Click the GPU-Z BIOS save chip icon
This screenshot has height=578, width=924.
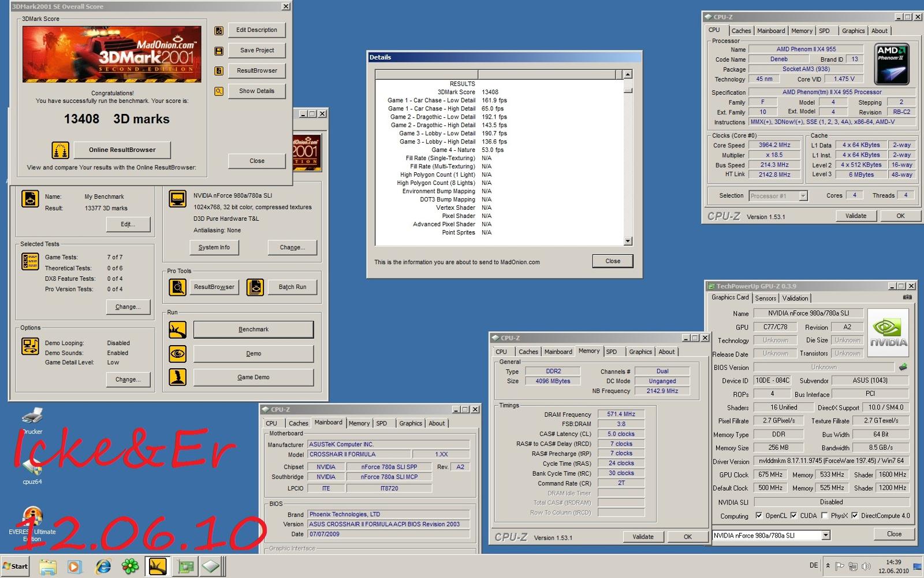[x=903, y=367]
